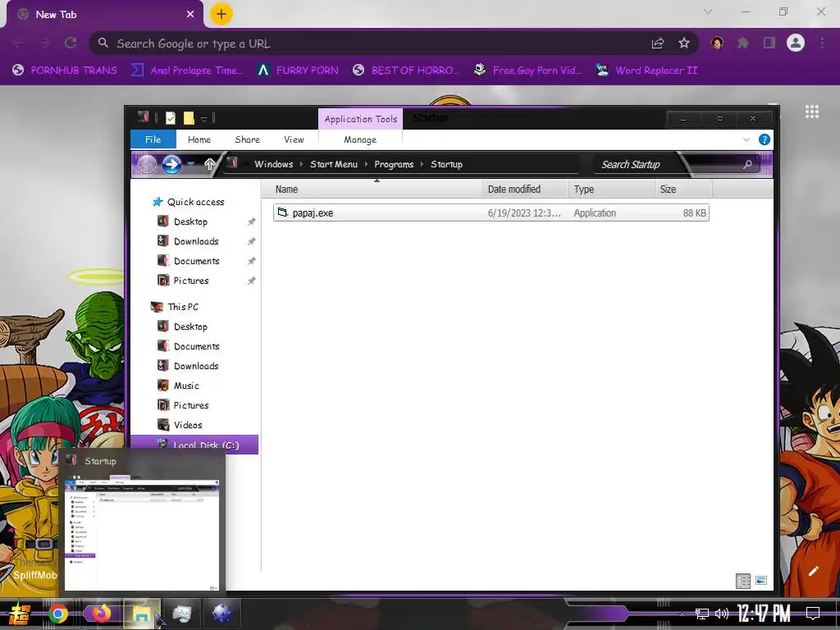
Task: Open the Share ribbon tab
Action: click(x=247, y=139)
